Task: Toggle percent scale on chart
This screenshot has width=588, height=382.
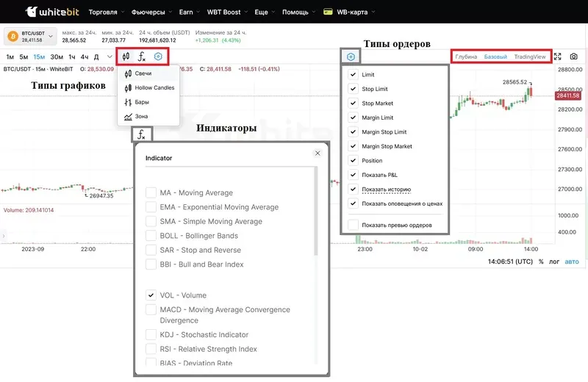Action: (x=541, y=262)
